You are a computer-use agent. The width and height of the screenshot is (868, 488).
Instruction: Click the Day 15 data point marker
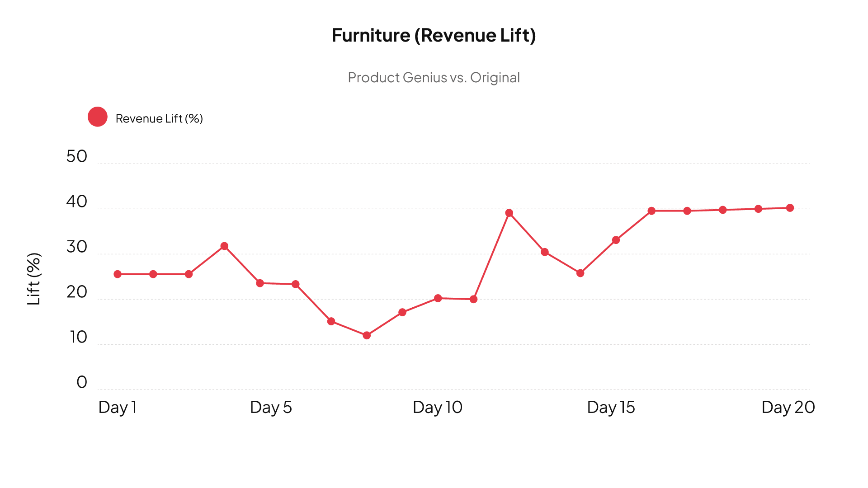click(x=616, y=240)
